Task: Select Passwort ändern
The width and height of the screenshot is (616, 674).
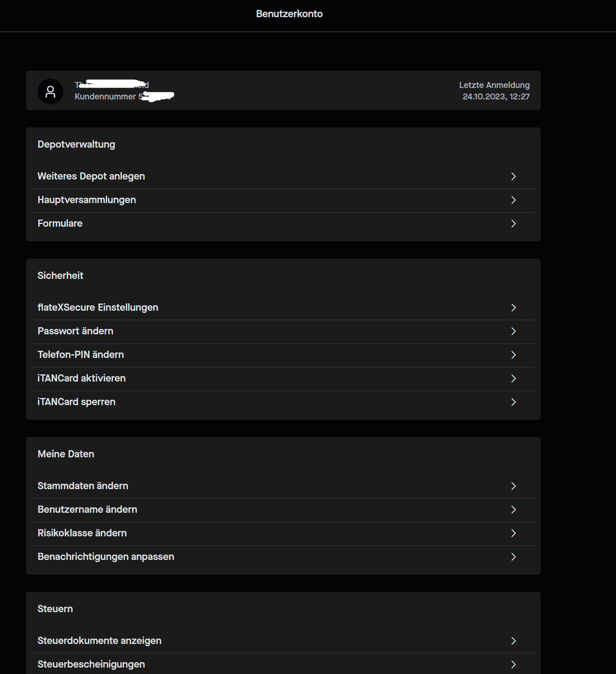Action: pos(283,331)
